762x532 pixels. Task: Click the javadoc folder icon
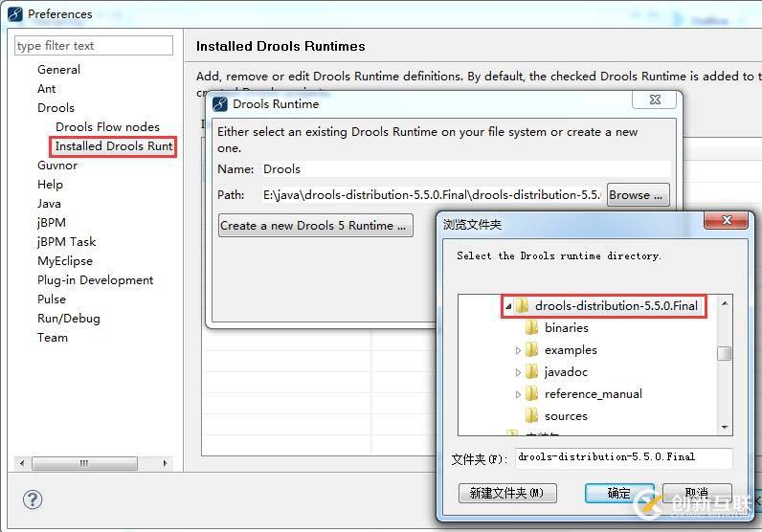[x=531, y=371]
